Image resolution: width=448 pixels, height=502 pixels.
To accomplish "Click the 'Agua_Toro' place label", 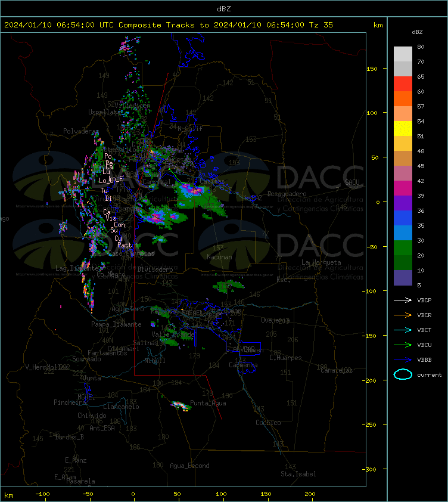I will [127, 309].
